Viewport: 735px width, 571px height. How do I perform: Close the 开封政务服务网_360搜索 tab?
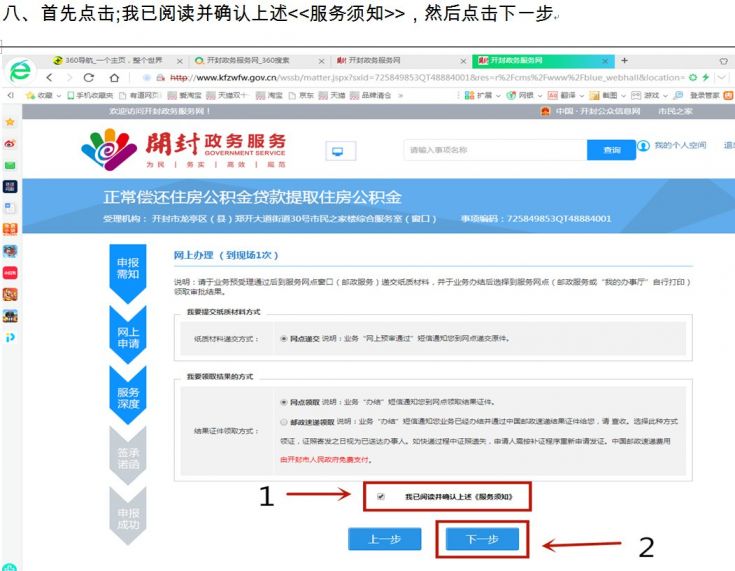pos(322,61)
